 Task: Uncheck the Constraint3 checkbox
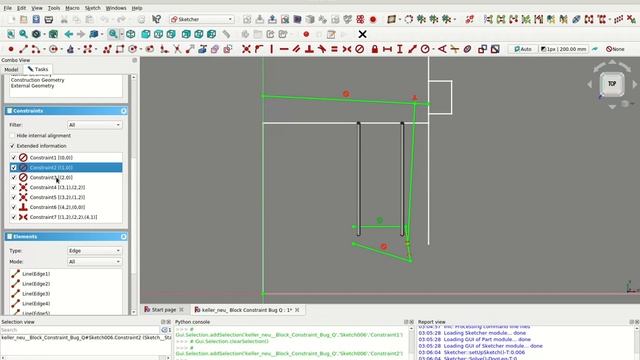(x=13, y=178)
